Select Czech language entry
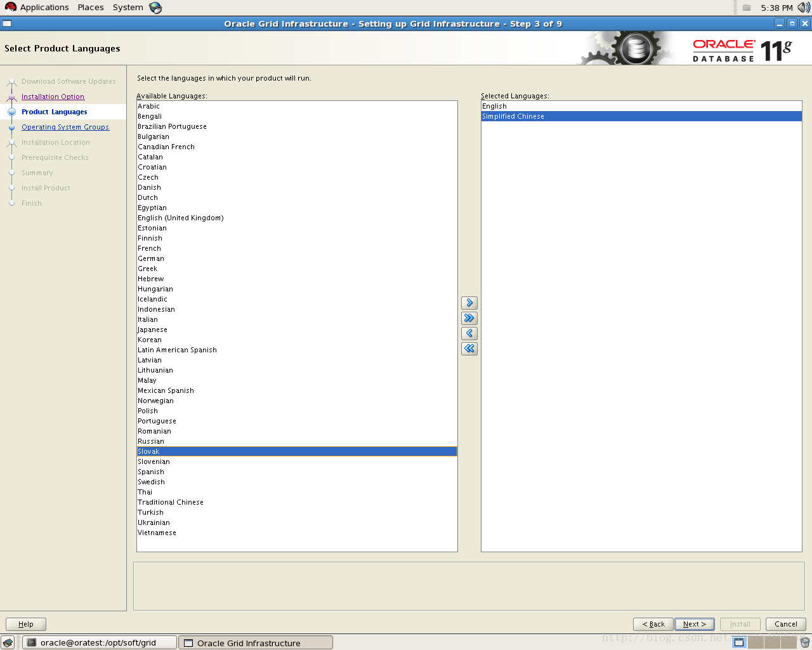This screenshot has width=812, height=650. point(297,177)
